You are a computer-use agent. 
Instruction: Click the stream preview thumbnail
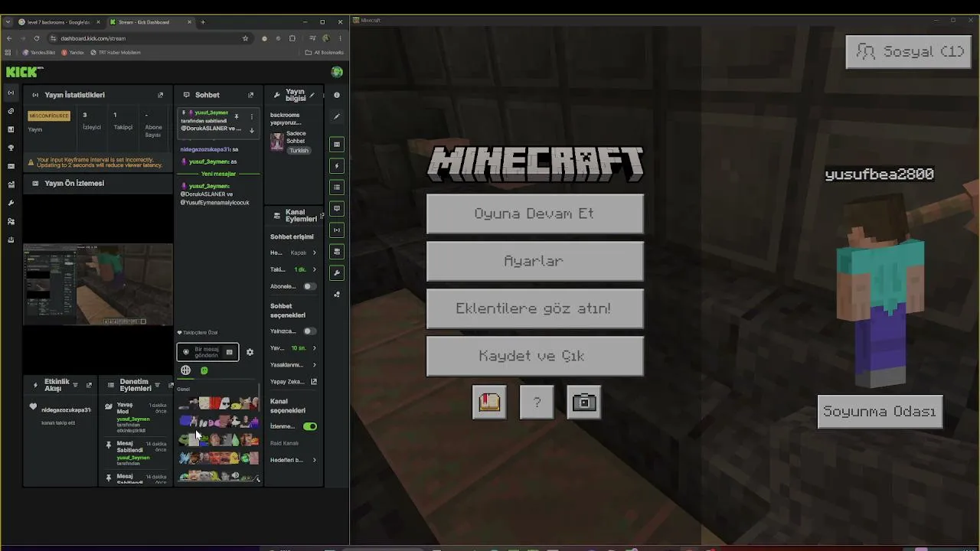[x=98, y=285]
